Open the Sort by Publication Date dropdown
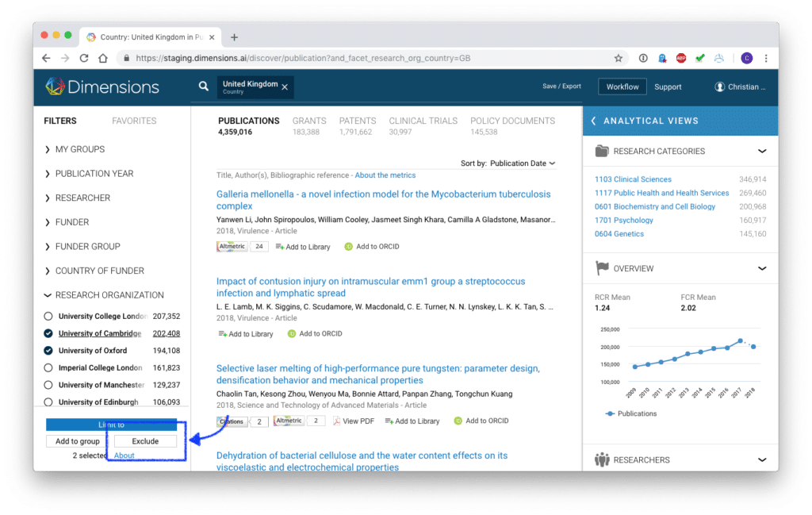The image size is (812, 515). tap(522, 163)
